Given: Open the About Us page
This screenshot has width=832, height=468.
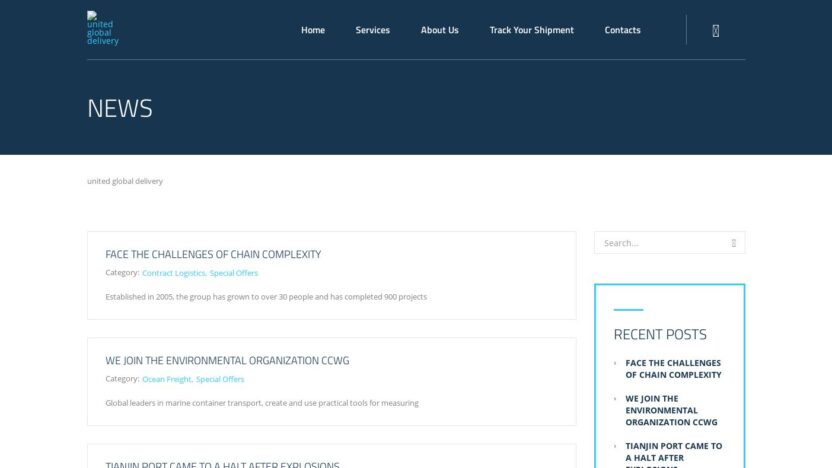Looking at the screenshot, I should coord(439,30).
